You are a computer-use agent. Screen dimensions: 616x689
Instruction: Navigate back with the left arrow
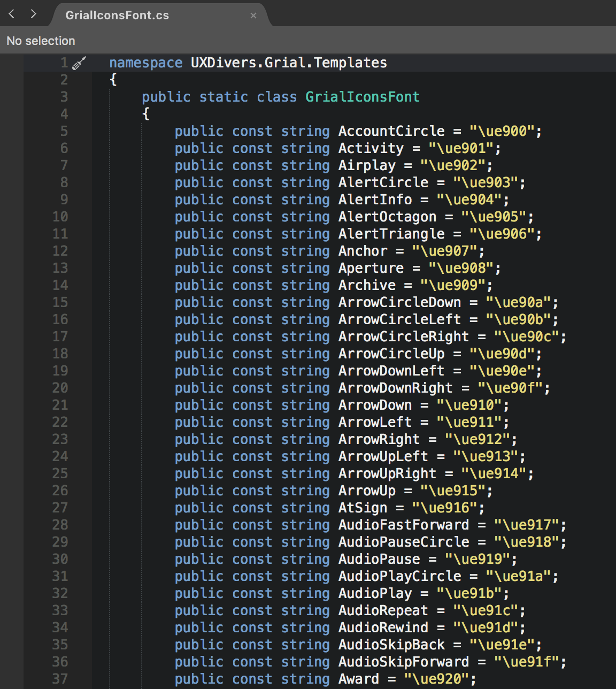point(11,14)
